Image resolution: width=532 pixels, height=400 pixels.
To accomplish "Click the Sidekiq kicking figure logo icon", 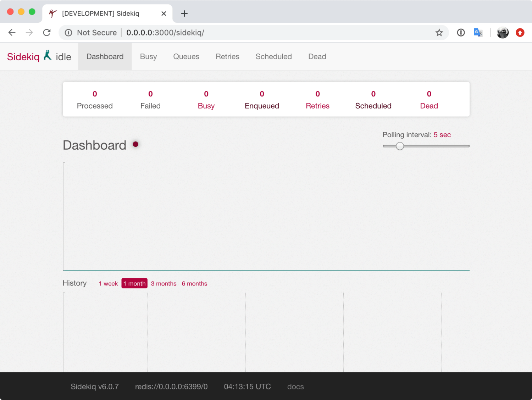I will 48,56.
